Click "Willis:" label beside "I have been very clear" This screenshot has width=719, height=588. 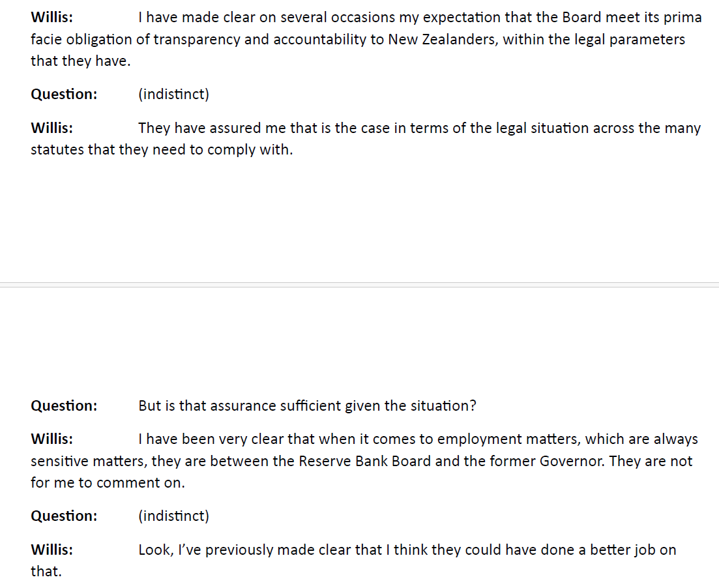point(51,439)
